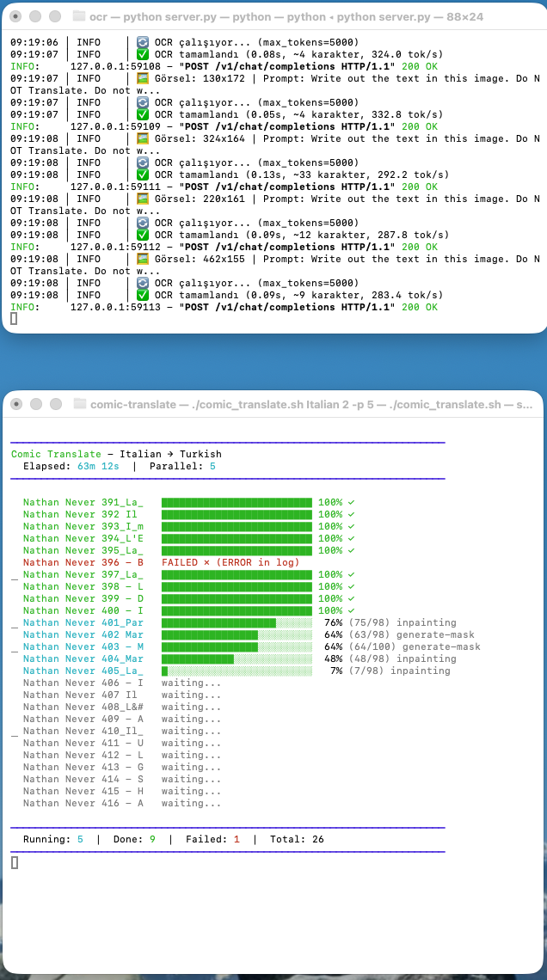547x980 pixels.
Task: Click the folder icon in comic-translate terminal title
Action: click(79, 404)
